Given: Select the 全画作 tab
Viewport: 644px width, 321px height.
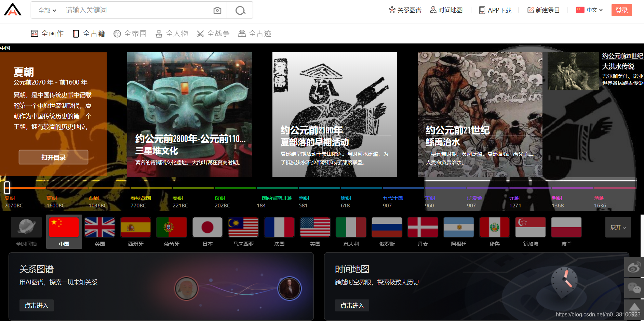Looking at the screenshot, I should [47, 34].
